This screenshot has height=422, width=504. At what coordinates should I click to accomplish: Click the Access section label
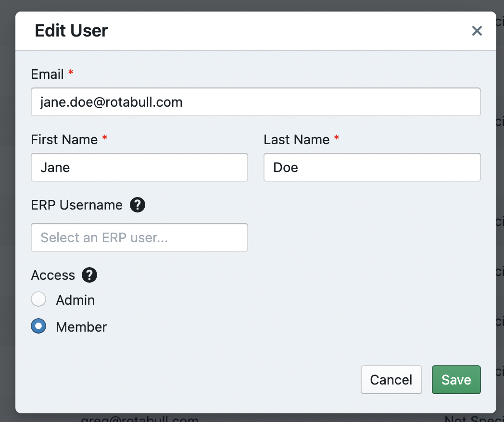(53, 275)
